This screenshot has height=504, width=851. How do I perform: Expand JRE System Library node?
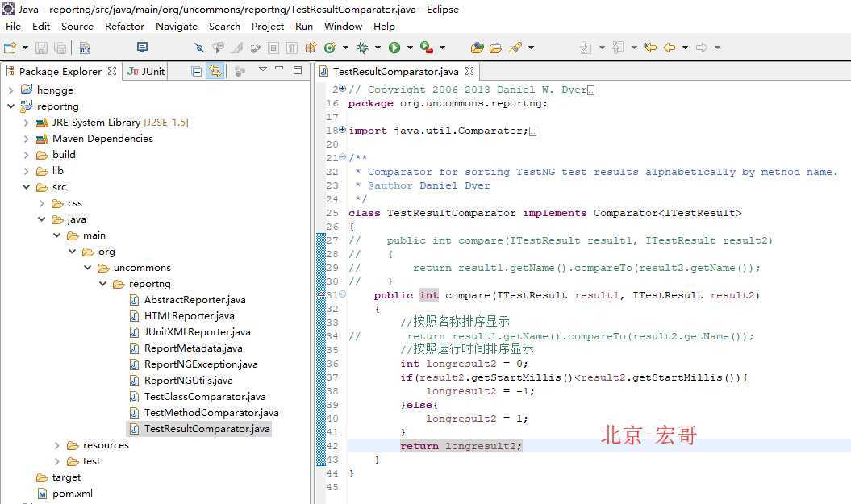click(26, 123)
